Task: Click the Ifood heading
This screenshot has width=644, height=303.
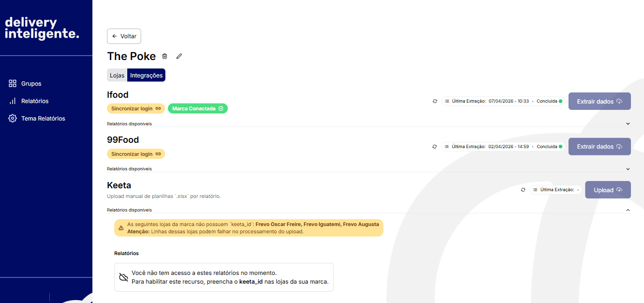Action: coord(118,95)
